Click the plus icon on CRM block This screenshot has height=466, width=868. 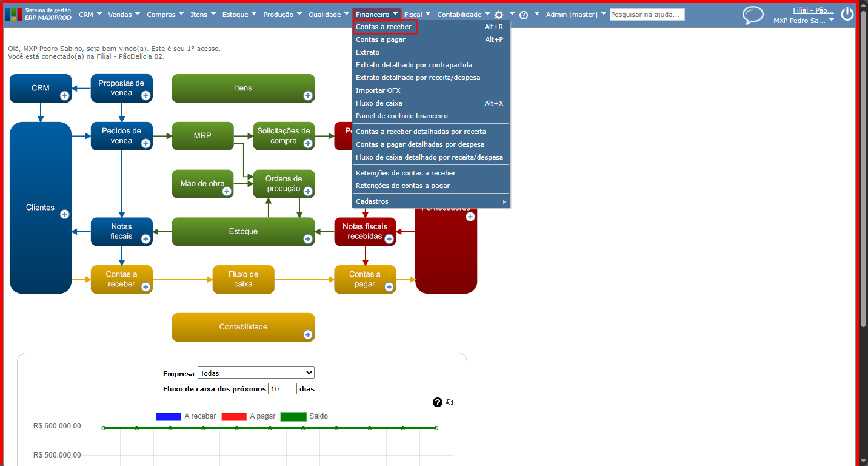64,96
